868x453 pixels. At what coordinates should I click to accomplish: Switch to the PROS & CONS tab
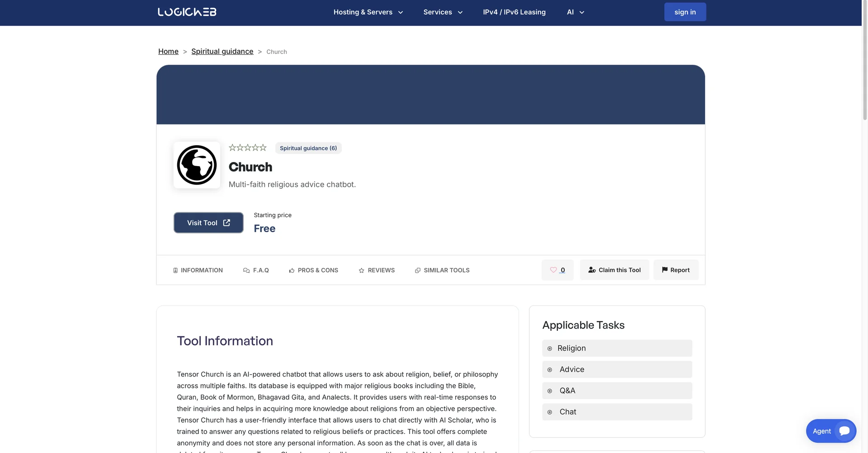click(x=313, y=270)
